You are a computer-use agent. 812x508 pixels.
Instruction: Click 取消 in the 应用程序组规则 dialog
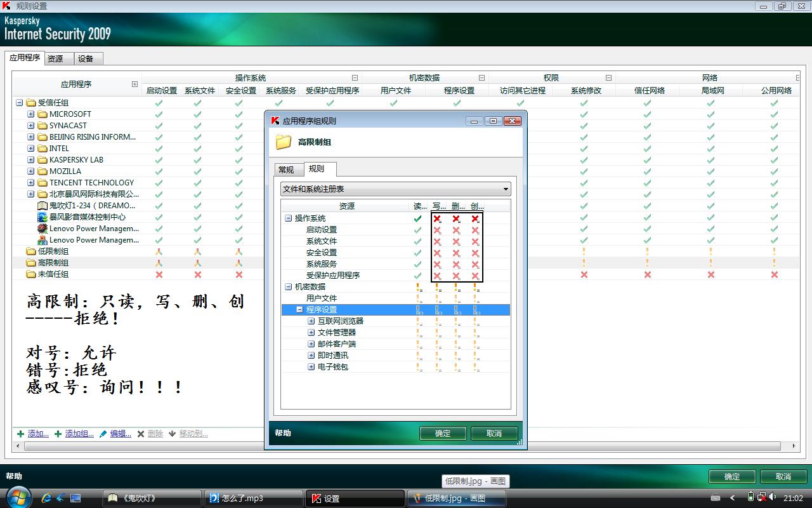(494, 434)
